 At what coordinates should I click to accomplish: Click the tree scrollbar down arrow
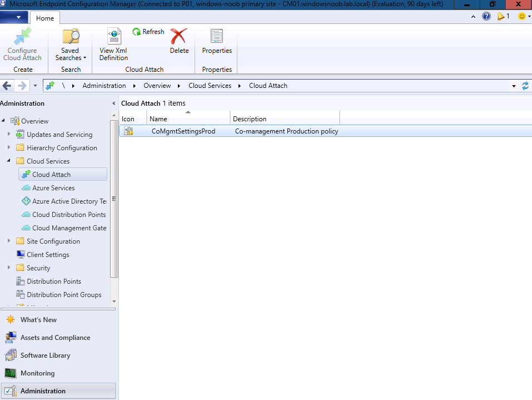coord(114,301)
